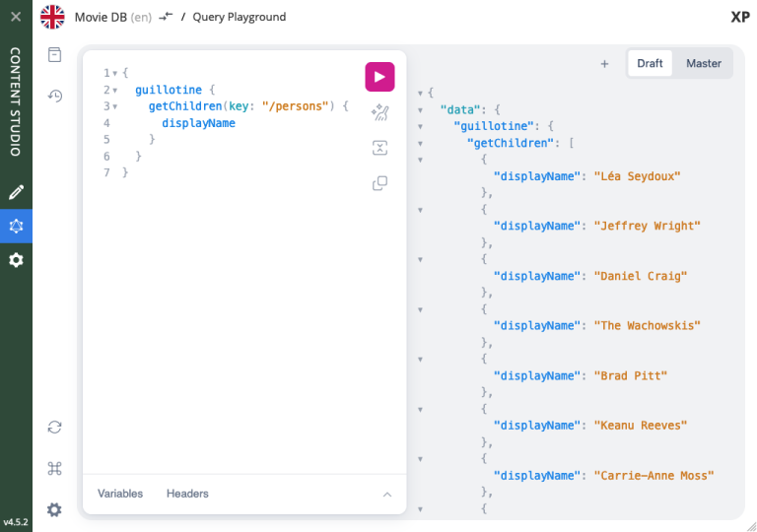
Task: Click the "Léa Seydoux" value in results
Action: [x=637, y=176]
